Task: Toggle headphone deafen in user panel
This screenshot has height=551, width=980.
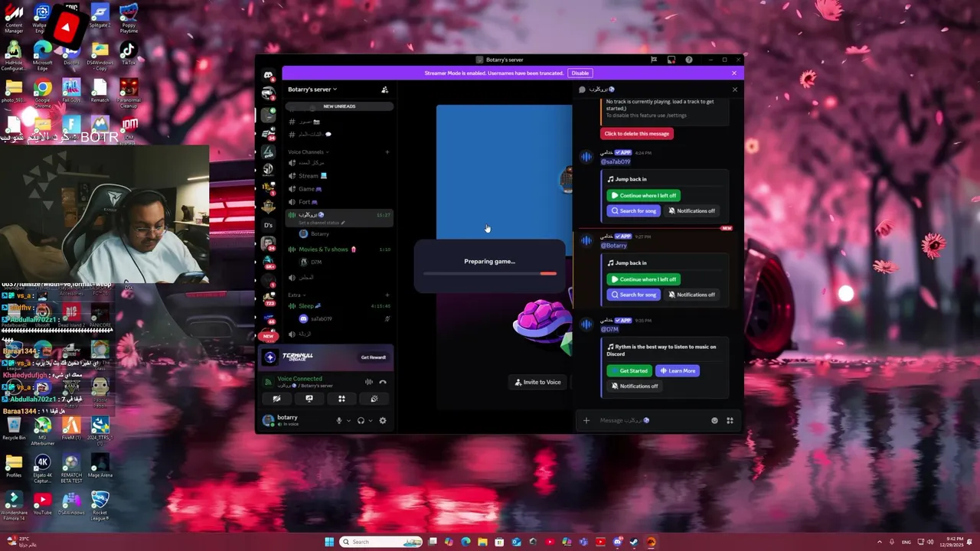Action: [x=361, y=420]
